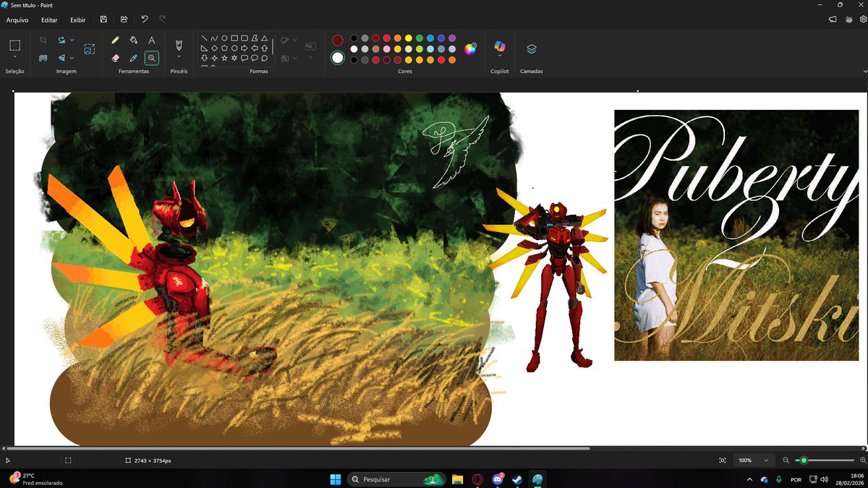Undo the last action
The image size is (868, 488).
point(145,20)
